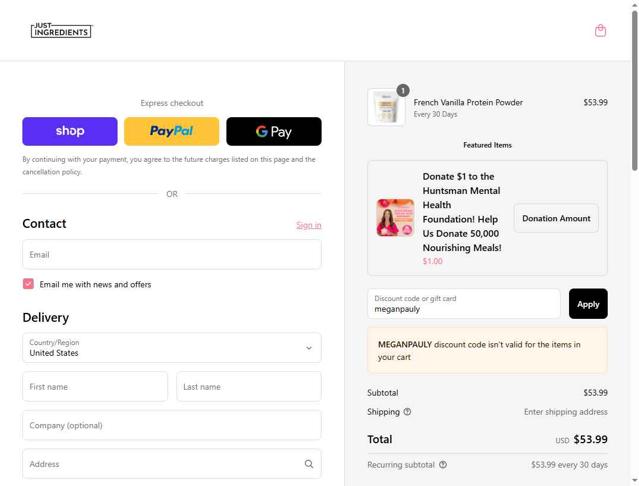Click the Subtotal label
639x486 pixels.
(x=383, y=393)
